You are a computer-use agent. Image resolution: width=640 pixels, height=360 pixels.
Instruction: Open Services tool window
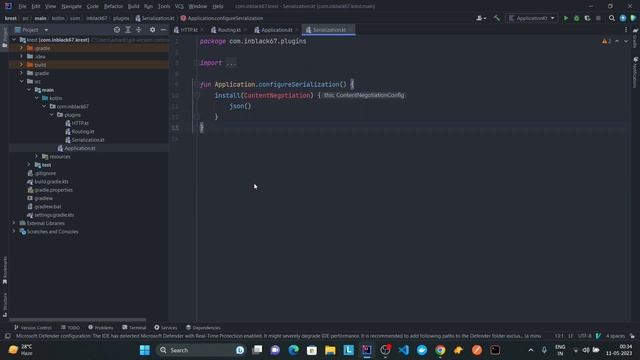(165, 328)
